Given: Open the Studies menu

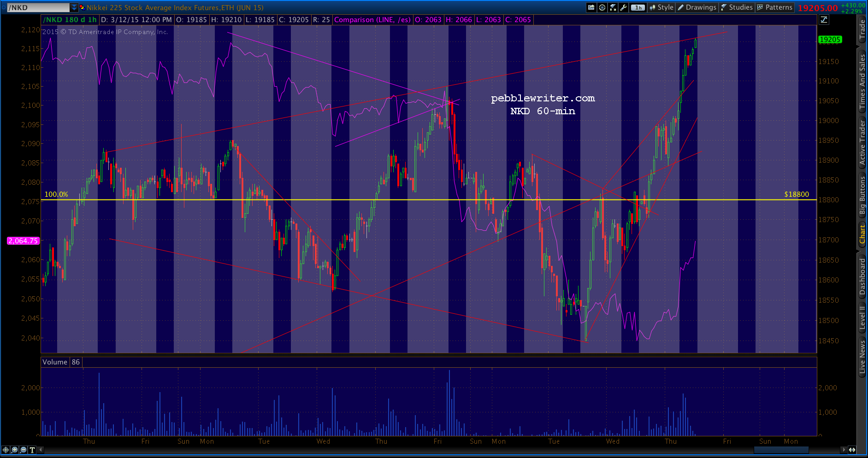Looking at the screenshot, I should (737, 7).
